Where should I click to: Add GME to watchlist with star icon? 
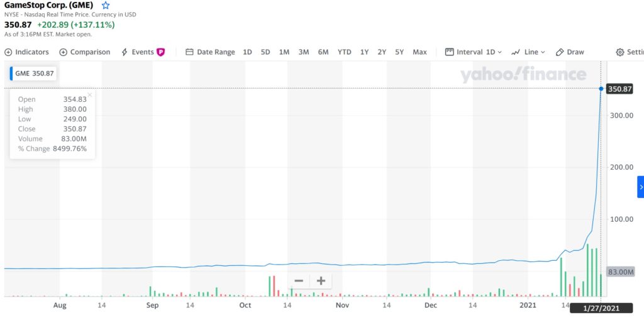106,5
